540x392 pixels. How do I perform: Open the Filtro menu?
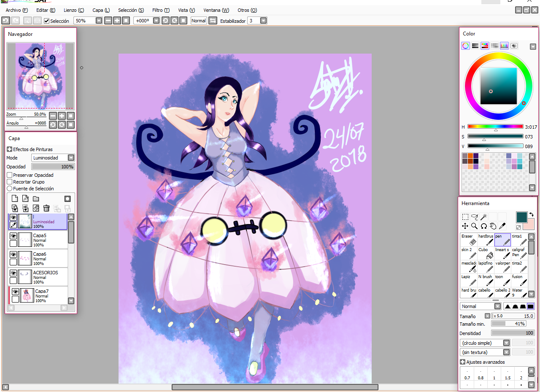161,10
